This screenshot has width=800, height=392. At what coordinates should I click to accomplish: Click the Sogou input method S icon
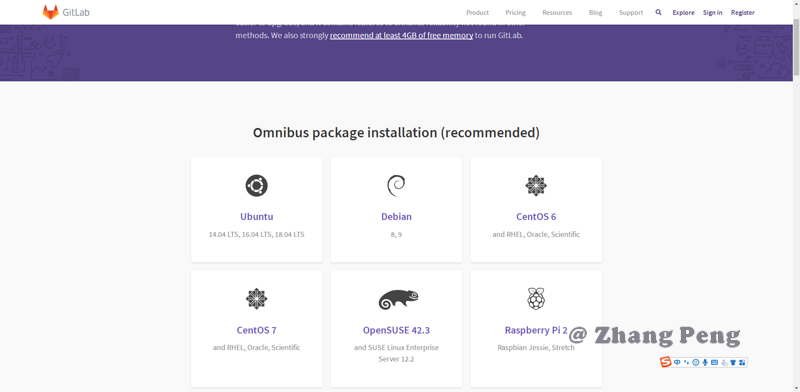click(665, 362)
